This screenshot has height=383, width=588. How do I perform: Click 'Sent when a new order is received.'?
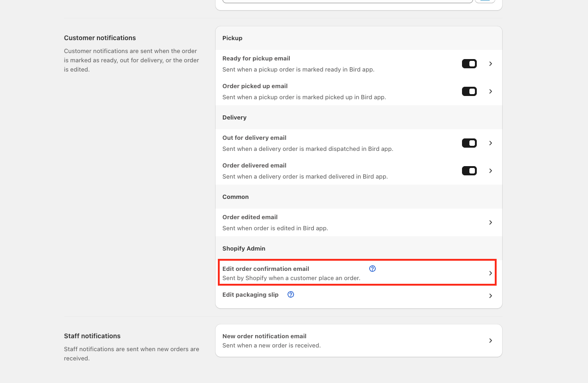(x=271, y=345)
